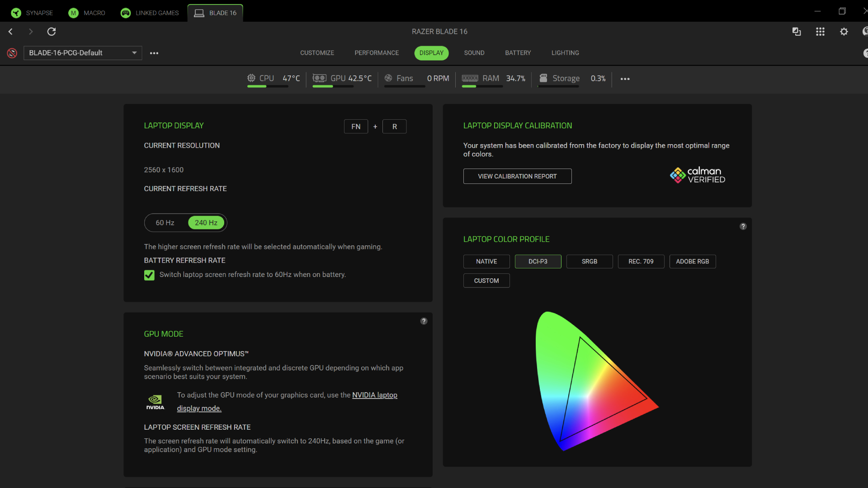Click the FN key shortcut box

pyautogui.click(x=356, y=127)
